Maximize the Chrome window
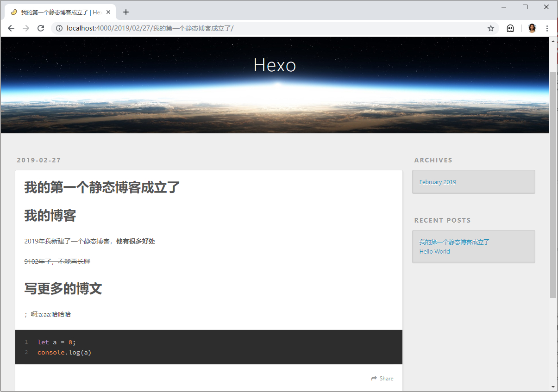 [x=525, y=7]
